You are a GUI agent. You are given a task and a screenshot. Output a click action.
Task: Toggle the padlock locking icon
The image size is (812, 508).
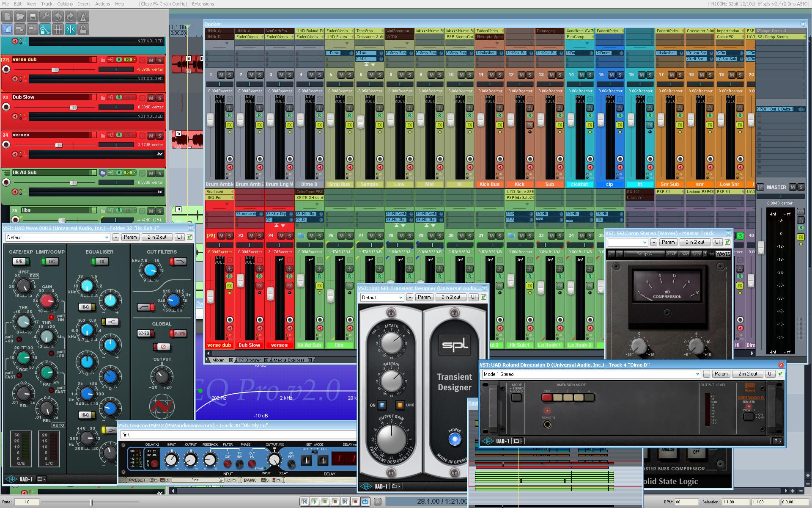83,30
